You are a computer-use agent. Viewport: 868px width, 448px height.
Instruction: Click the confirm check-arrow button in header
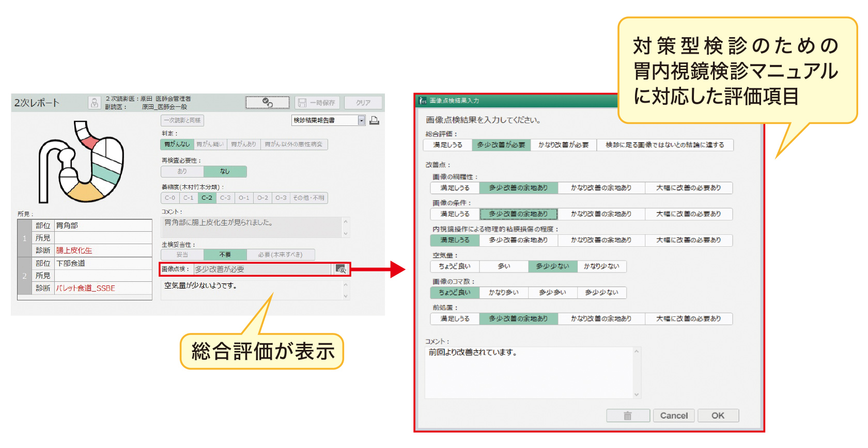coord(267,103)
